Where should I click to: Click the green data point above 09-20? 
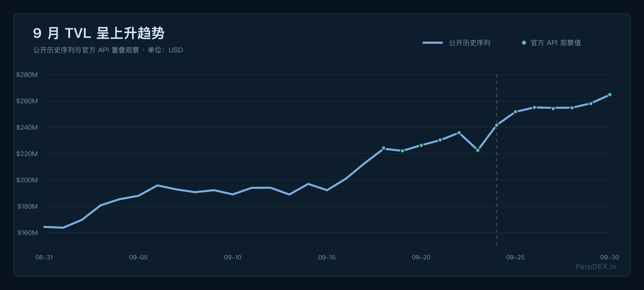[x=421, y=145]
